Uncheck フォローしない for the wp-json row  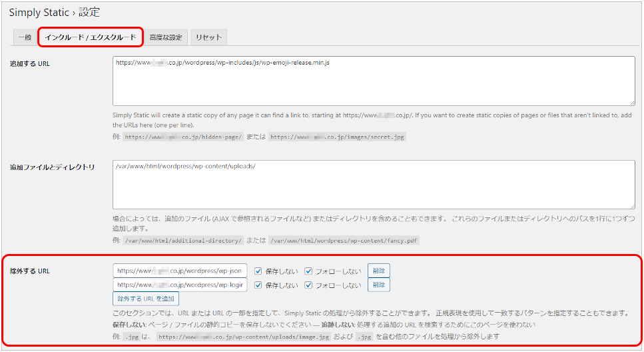click(x=308, y=271)
